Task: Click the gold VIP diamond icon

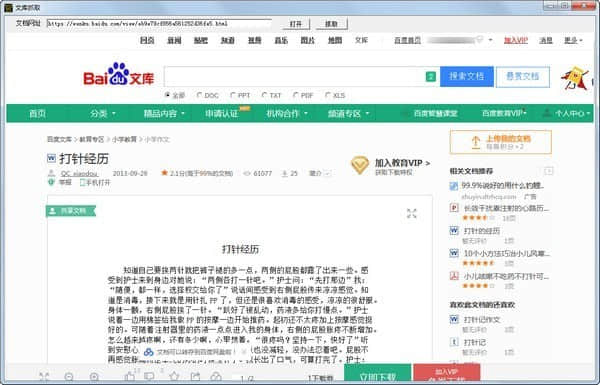Action: coord(360,166)
